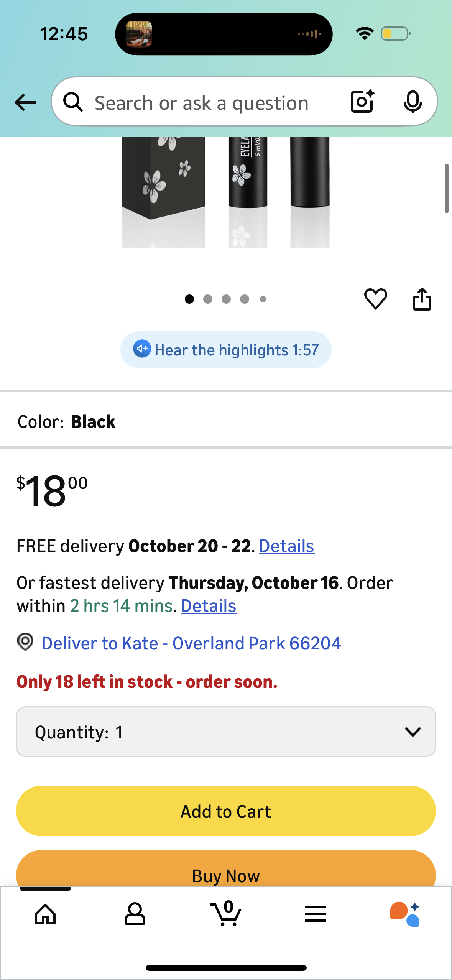Change delivery address for Kate
The height and width of the screenshot is (980, 452).
click(x=191, y=643)
